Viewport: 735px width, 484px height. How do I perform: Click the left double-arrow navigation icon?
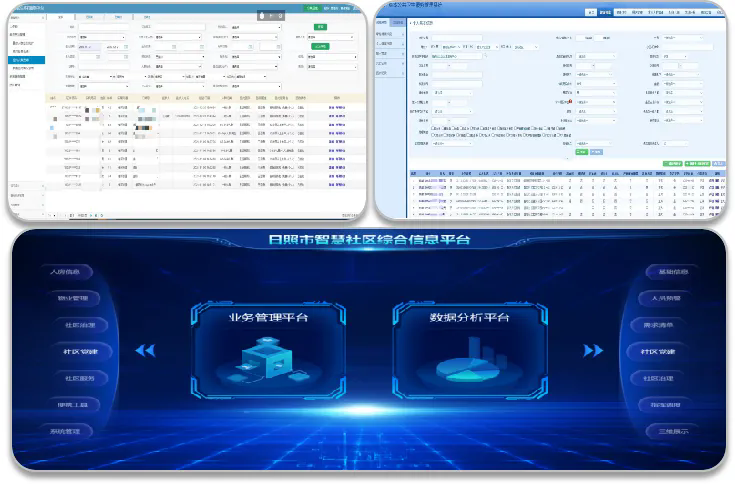point(146,351)
